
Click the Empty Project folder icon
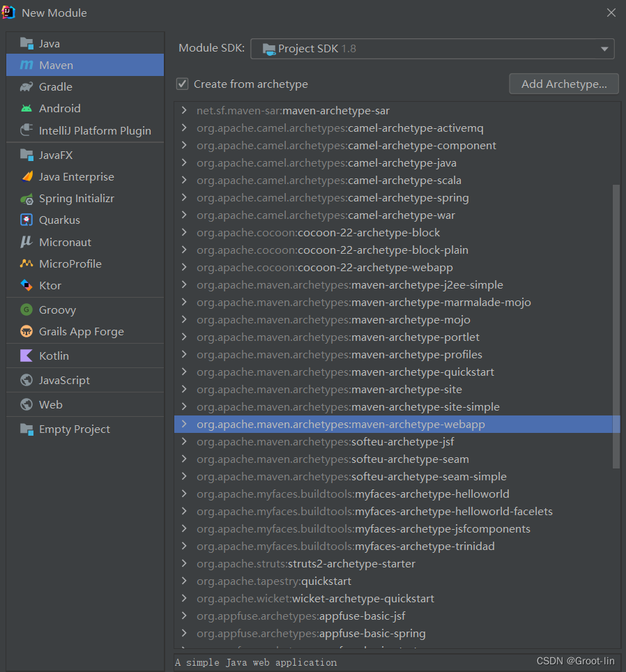[x=26, y=429]
